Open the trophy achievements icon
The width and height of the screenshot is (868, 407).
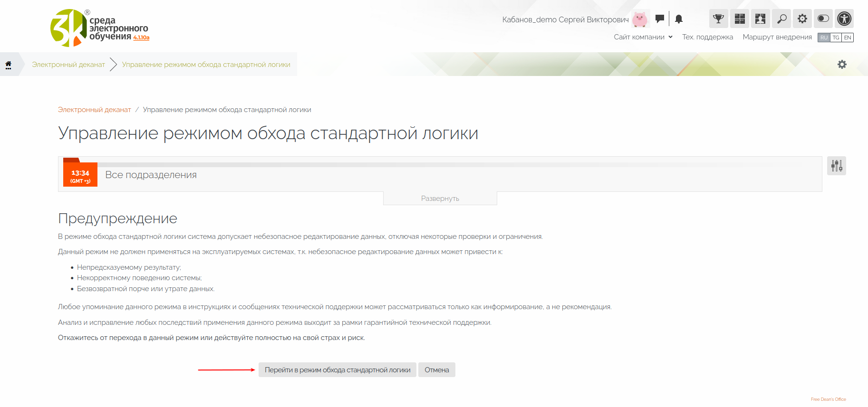[718, 19]
